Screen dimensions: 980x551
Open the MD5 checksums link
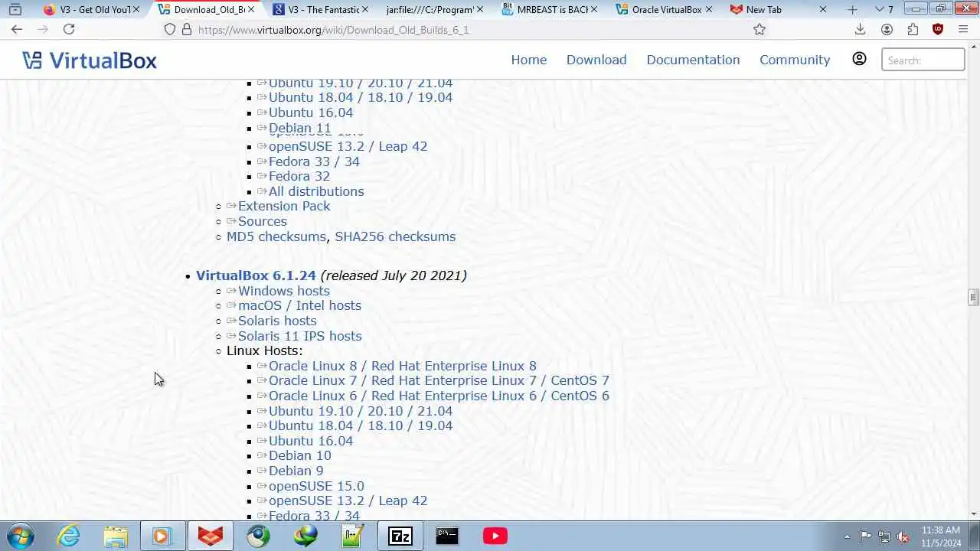(276, 236)
